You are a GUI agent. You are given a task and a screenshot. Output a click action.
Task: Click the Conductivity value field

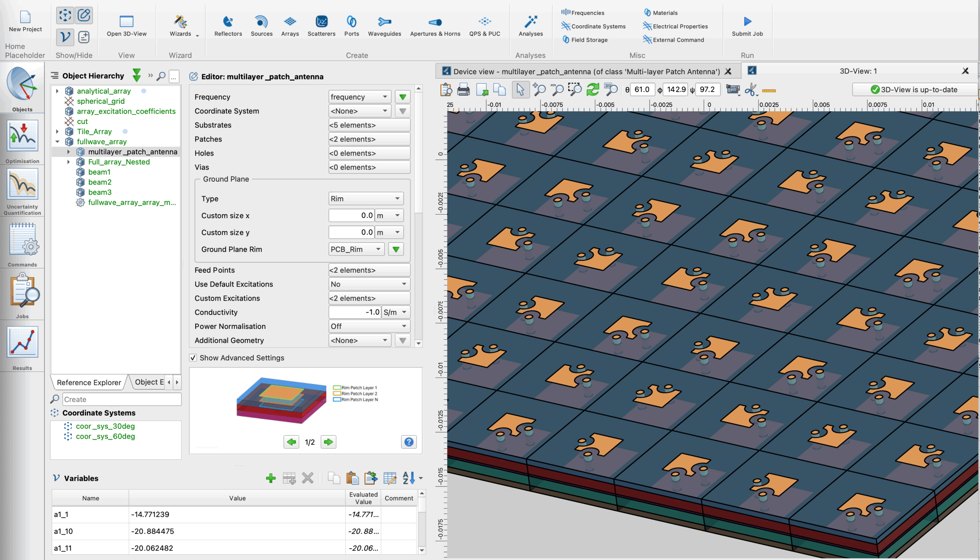[x=354, y=312]
